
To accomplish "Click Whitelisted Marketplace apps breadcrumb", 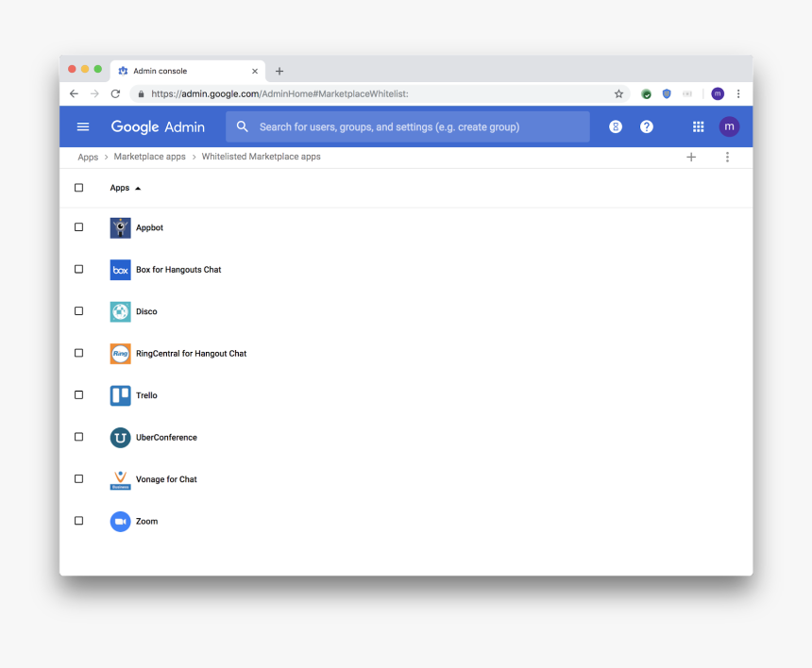I will coord(261,157).
